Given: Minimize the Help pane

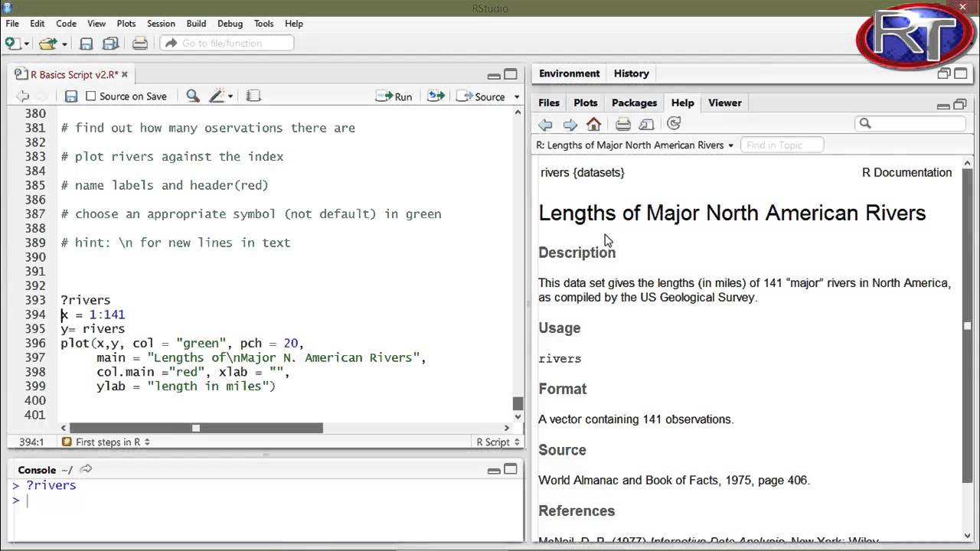Looking at the screenshot, I should [943, 105].
